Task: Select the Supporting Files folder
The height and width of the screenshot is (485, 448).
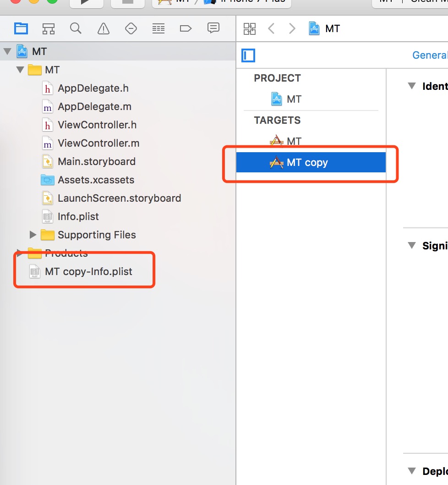Action: point(97,235)
